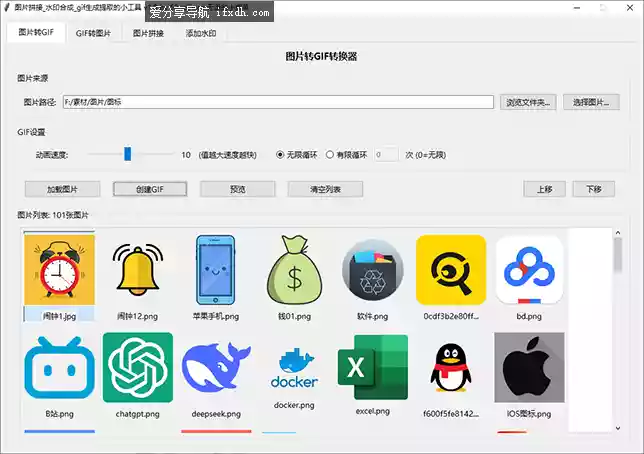
Task: Click the B站.png file name
Action: 60,414
